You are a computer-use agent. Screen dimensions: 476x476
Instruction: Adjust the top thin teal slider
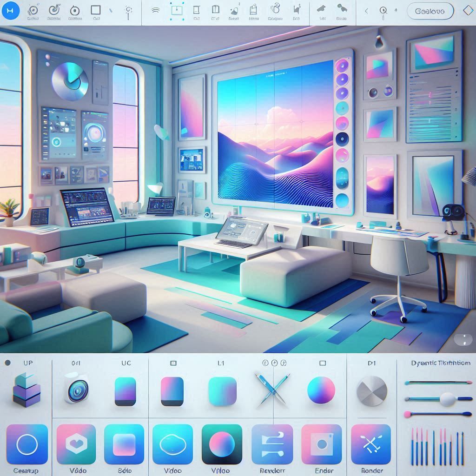point(438,383)
